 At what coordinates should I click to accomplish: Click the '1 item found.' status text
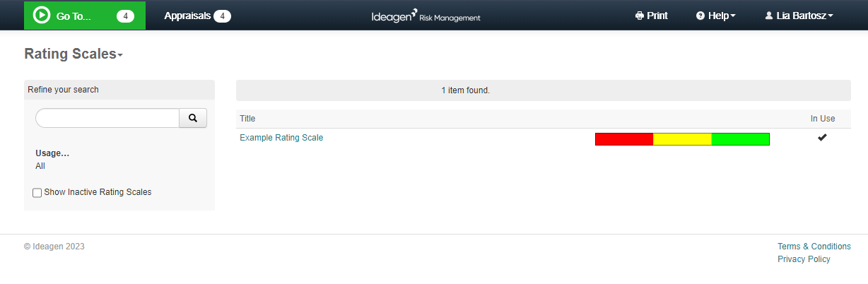pyautogui.click(x=466, y=90)
